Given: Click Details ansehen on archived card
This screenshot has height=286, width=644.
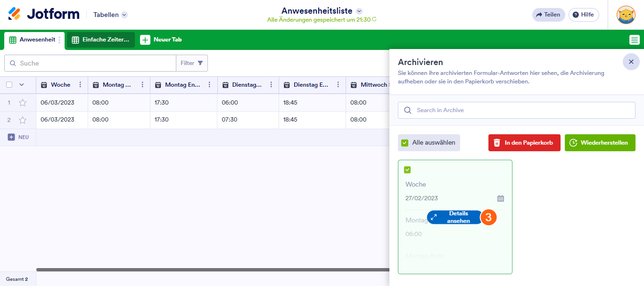Looking at the screenshot, I should point(455,217).
